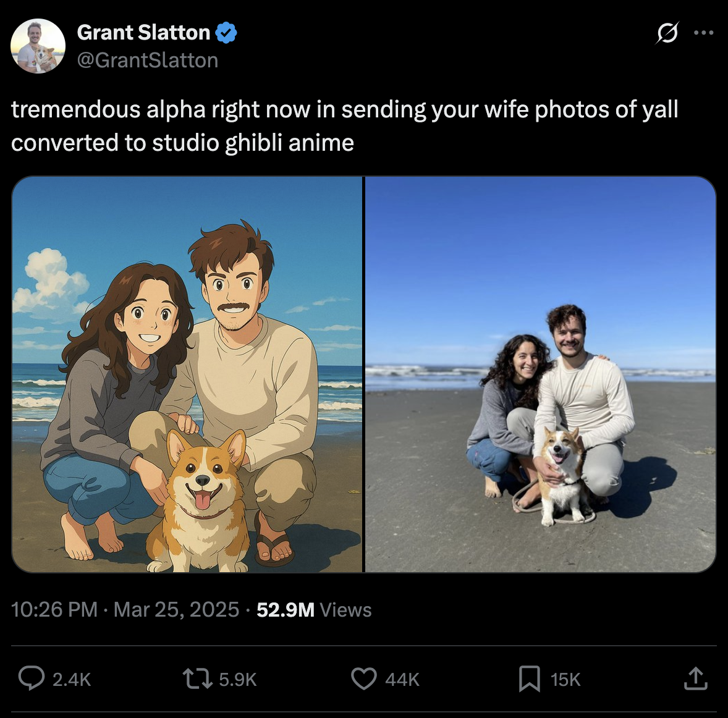This screenshot has width=728, height=718.
Task: Click the @GrantSlatton handle
Action: (147, 59)
